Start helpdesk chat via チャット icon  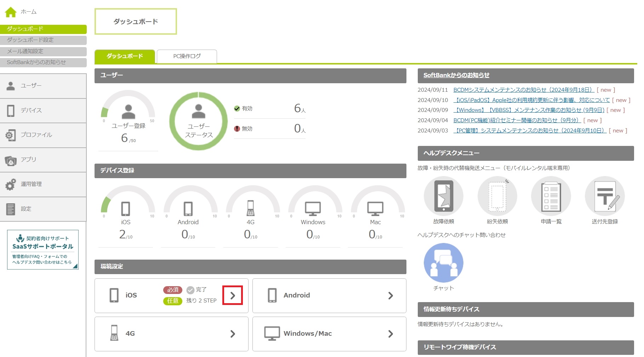point(443,263)
